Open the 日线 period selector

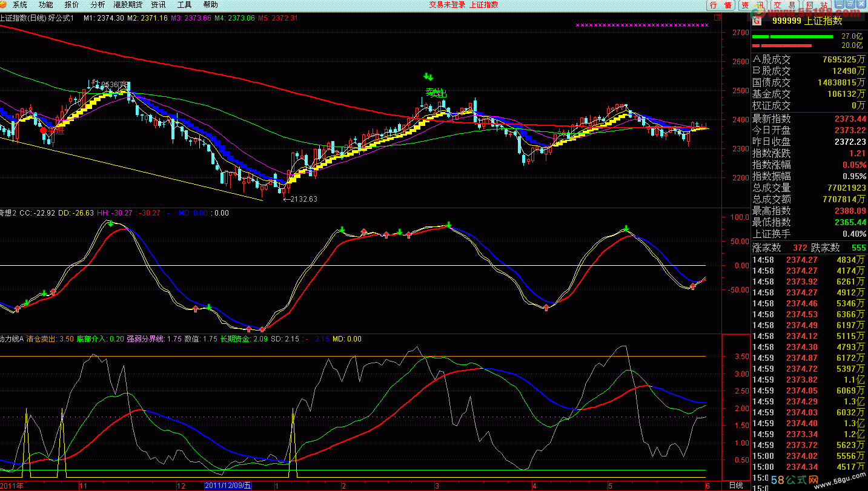[735, 486]
